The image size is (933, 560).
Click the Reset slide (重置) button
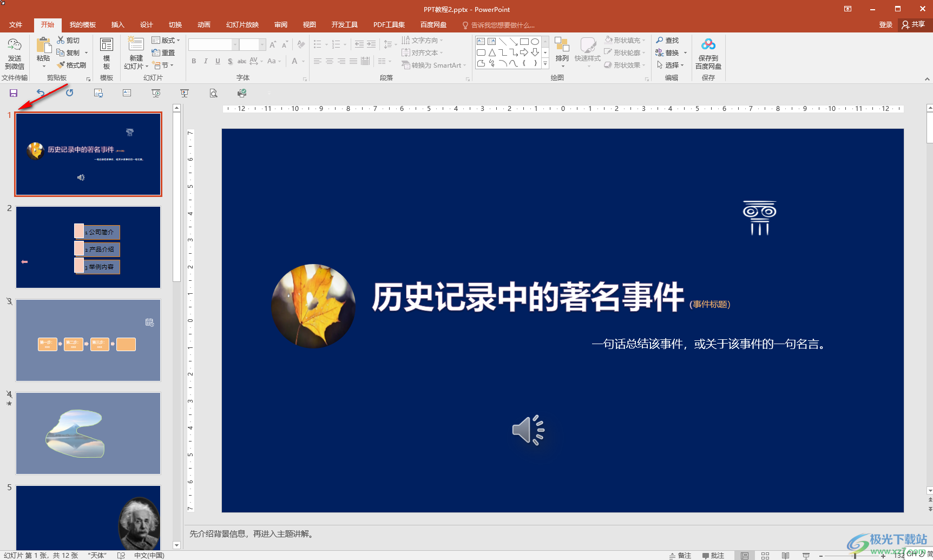(x=163, y=52)
